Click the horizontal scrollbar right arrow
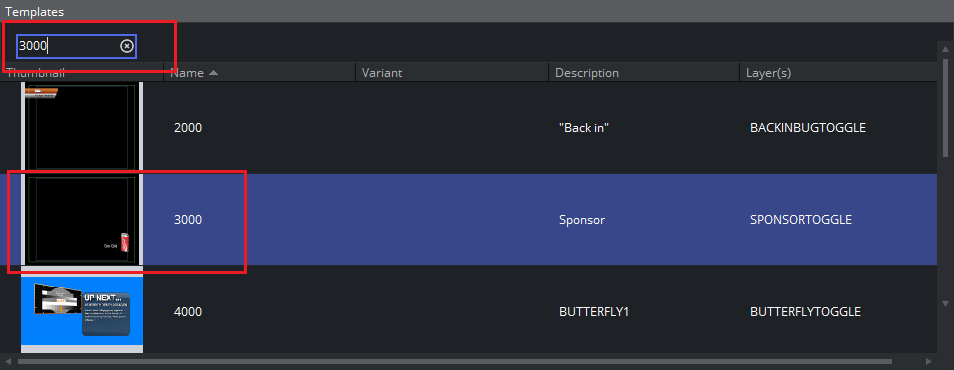This screenshot has height=370, width=954. pos(929,361)
